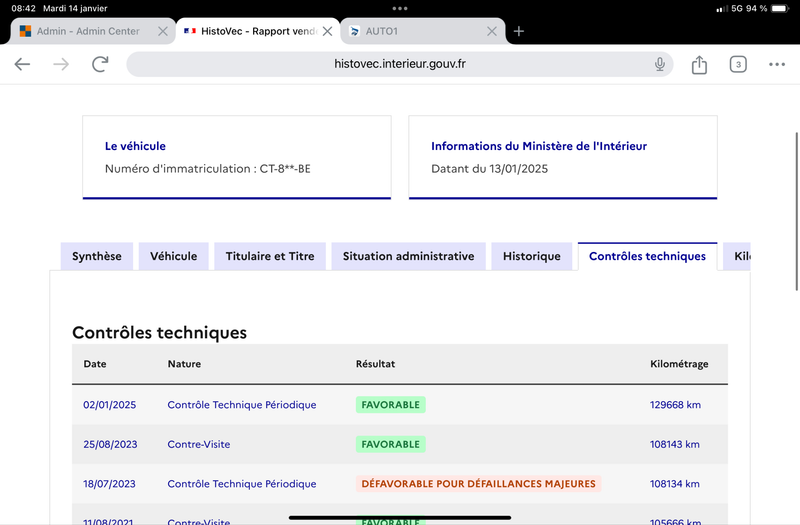The image size is (800, 525).
Task: Switch to the AUTO1 browser tab
Action: point(422,31)
